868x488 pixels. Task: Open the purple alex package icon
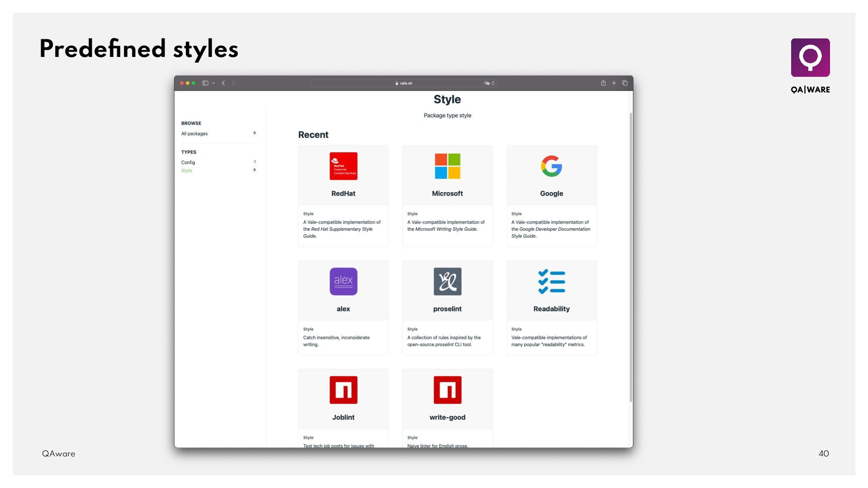(343, 282)
